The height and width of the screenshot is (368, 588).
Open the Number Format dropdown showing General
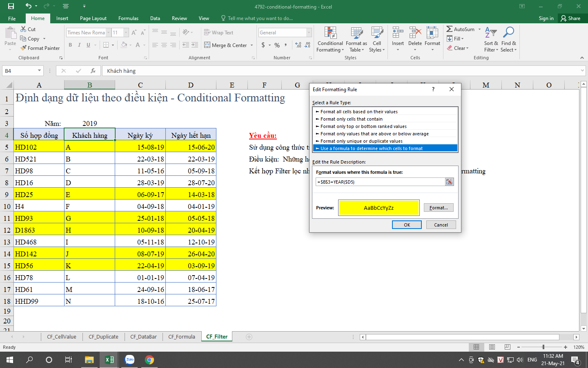[x=309, y=33]
